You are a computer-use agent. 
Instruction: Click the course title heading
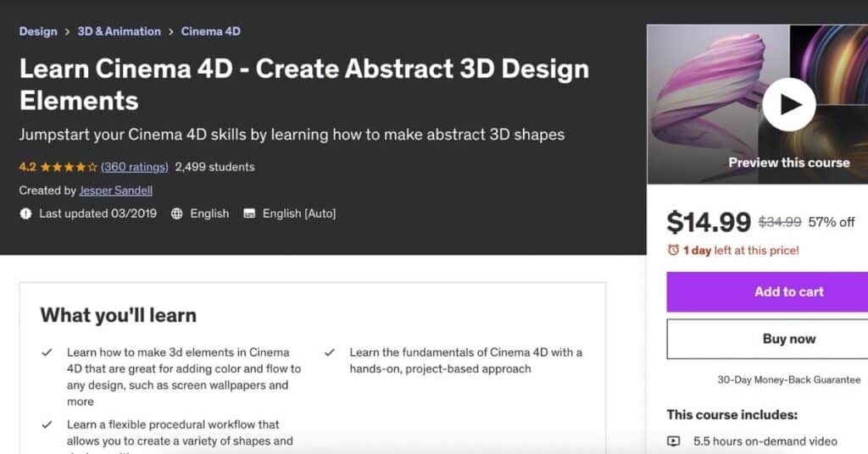[304, 85]
